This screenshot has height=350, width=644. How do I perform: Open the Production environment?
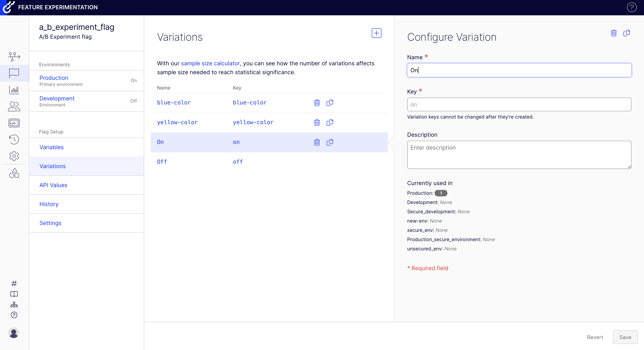(x=54, y=78)
